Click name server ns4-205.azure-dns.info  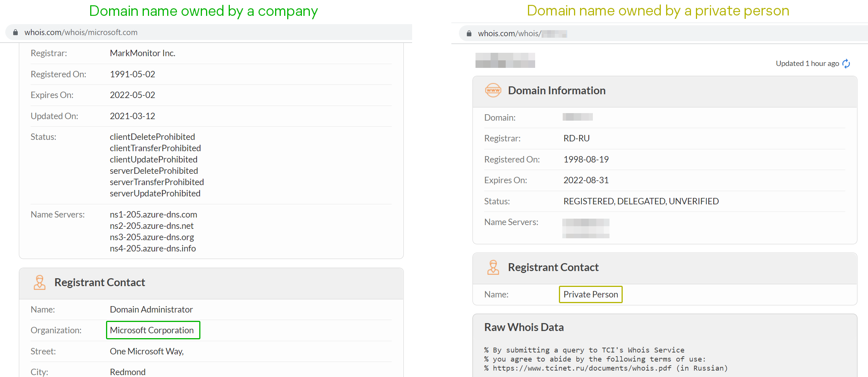(153, 248)
